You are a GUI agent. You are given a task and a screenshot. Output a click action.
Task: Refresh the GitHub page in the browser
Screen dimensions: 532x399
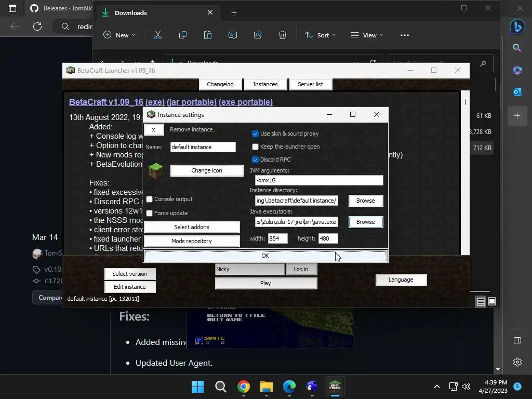pyautogui.click(x=37, y=26)
